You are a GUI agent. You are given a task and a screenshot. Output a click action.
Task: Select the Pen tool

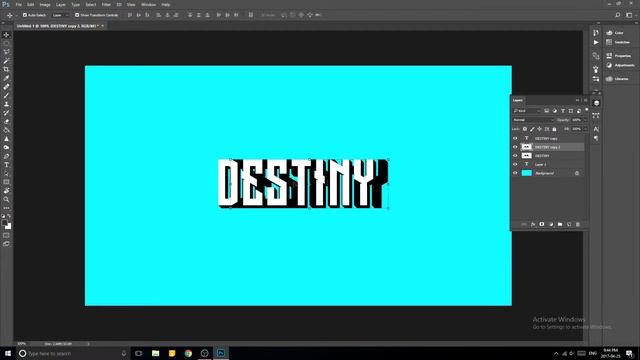[x=6, y=156]
